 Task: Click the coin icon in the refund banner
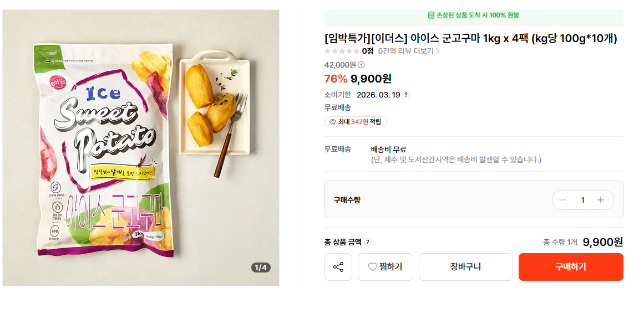pos(431,16)
